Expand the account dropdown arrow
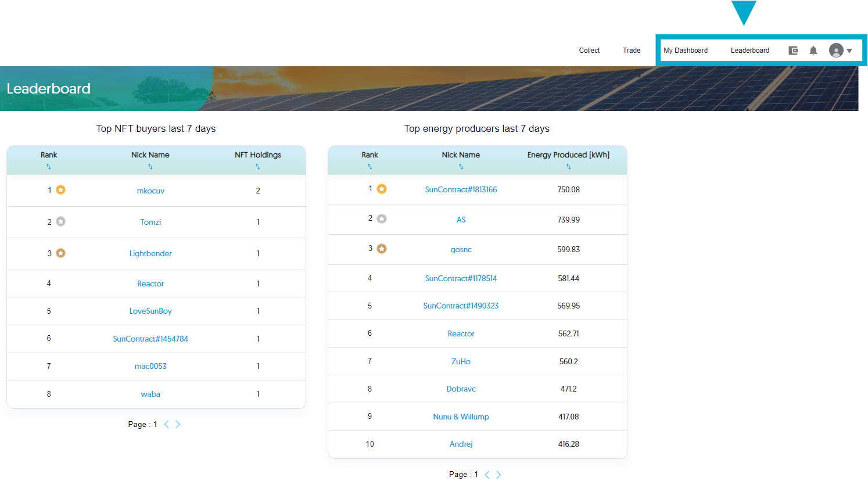Image resolution: width=868 pixels, height=488 pixels. tap(849, 51)
